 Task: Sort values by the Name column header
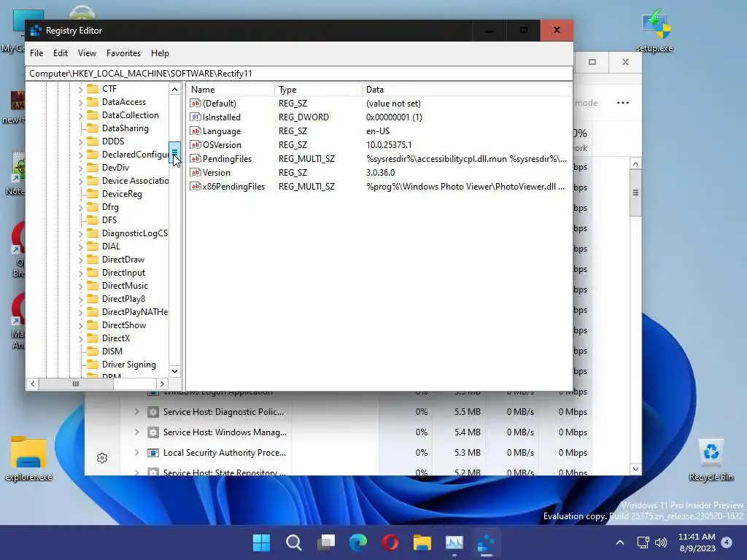[x=230, y=90]
